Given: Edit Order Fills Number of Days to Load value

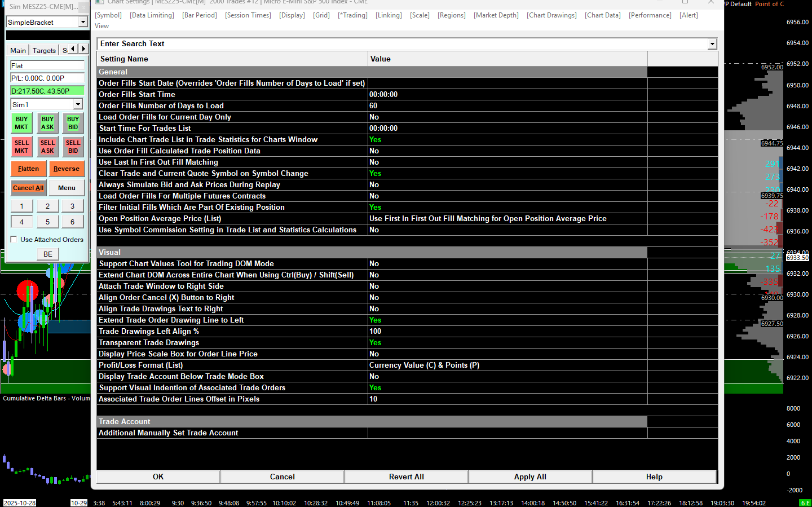Looking at the screenshot, I should pos(507,105).
